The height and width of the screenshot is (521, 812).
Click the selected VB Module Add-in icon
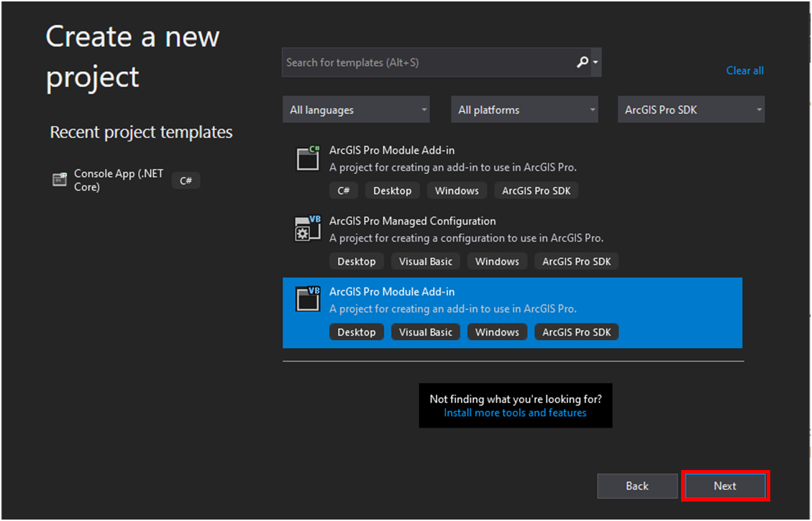coord(308,299)
